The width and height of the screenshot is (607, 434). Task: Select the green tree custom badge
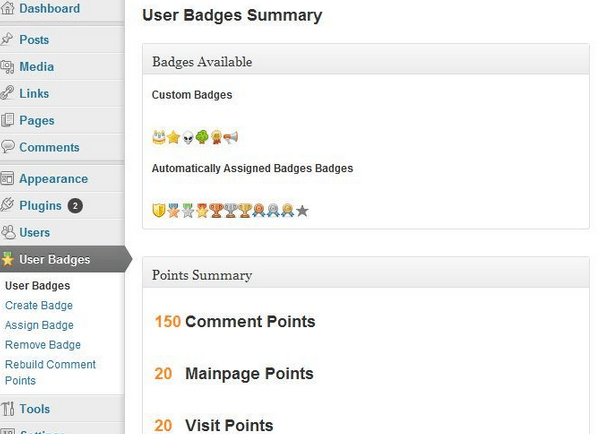[x=202, y=137]
